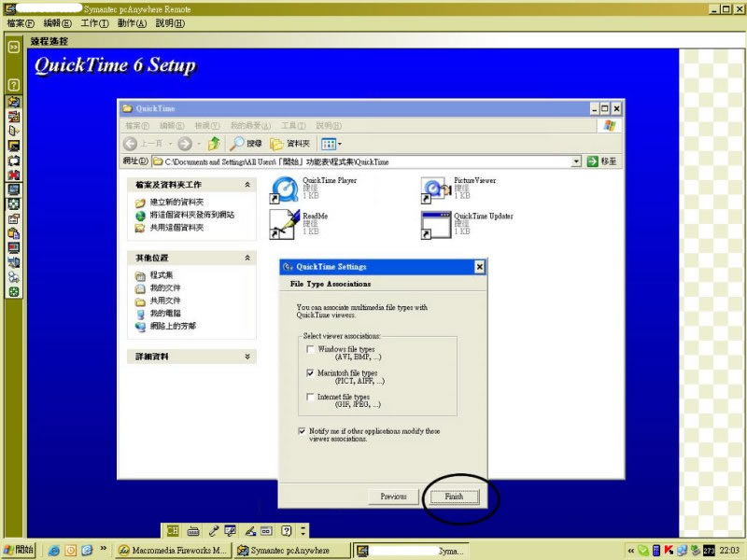Click the clock in the system tray
This screenshot has width=747, height=560.
729,551
